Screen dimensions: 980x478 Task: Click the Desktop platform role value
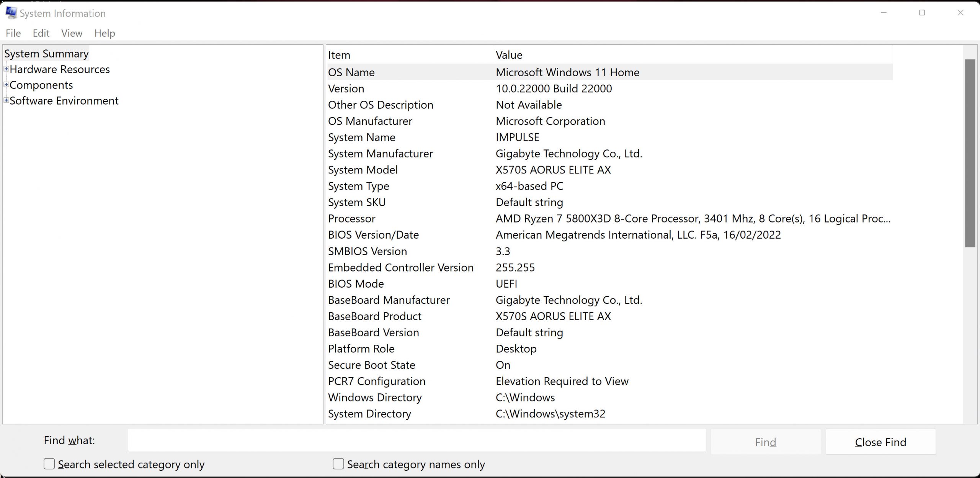(x=516, y=349)
